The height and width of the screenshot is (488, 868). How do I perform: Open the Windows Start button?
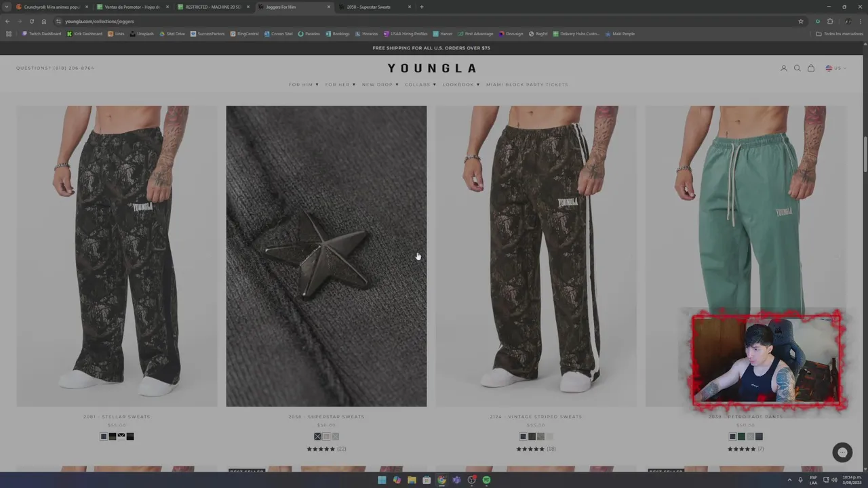pyautogui.click(x=382, y=480)
